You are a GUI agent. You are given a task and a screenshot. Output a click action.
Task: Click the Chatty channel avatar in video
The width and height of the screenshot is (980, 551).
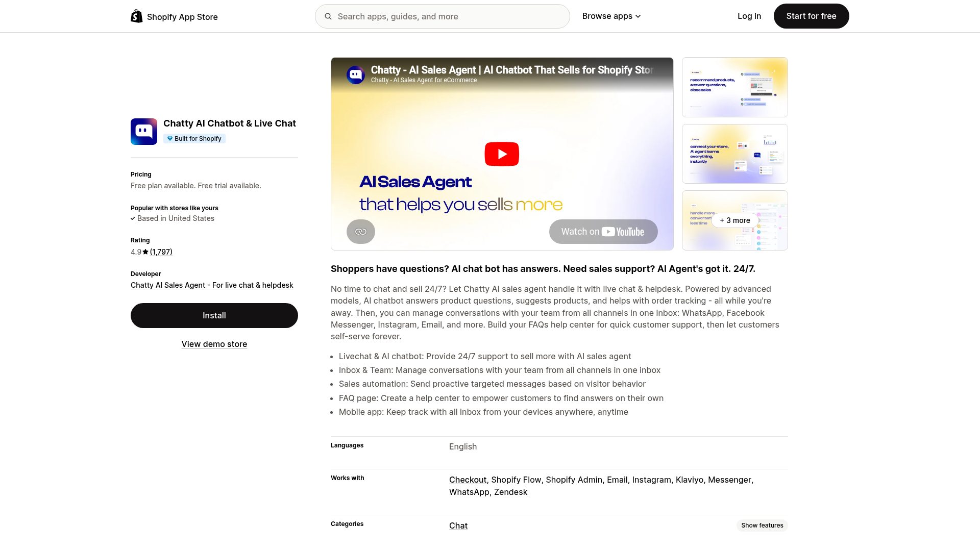point(356,75)
